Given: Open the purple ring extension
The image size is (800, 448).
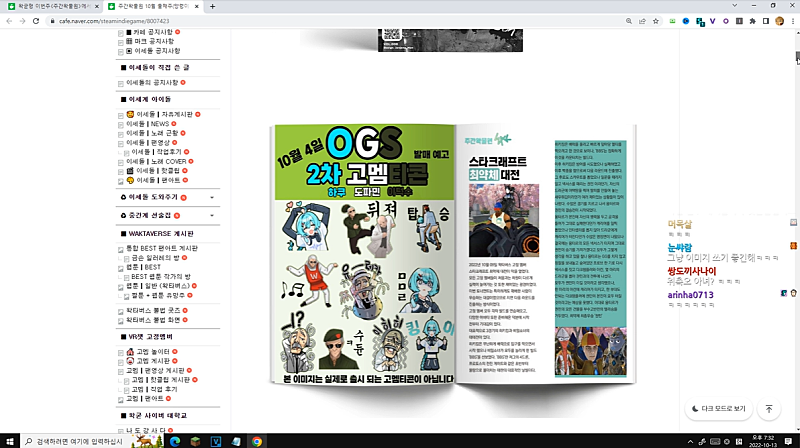Looking at the screenshot, I should (726, 21).
